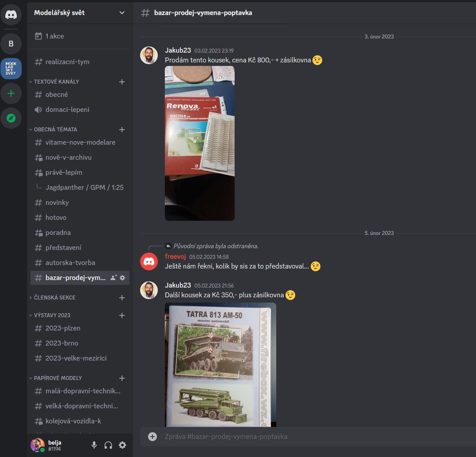Image resolution: width=476 pixels, height=457 pixels.
Task: Open the 2023-velke-mezirici channel
Action: pos(80,358)
